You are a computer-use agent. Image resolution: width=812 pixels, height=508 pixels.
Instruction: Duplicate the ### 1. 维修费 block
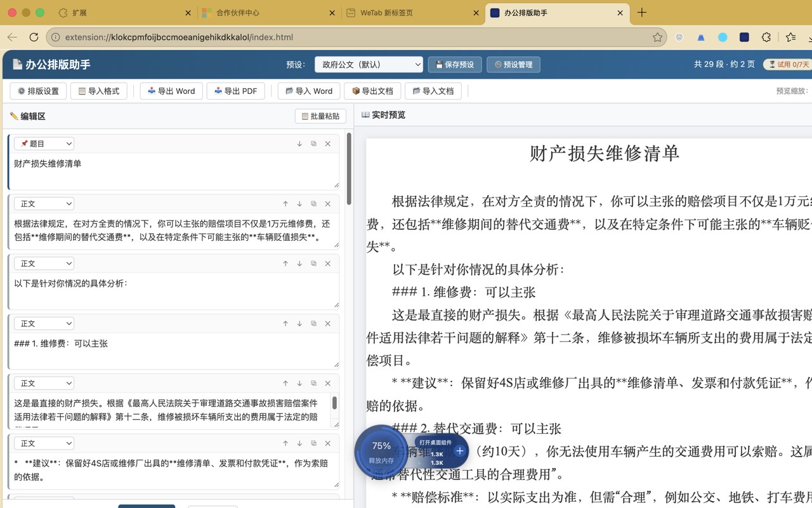pos(313,323)
